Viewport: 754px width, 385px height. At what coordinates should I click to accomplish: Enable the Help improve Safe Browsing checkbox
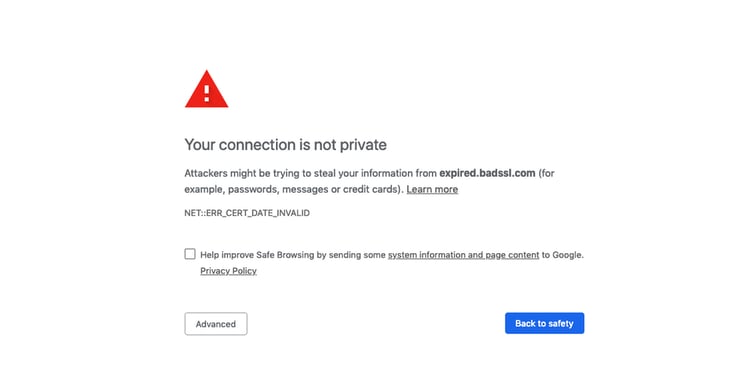point(190,254)
